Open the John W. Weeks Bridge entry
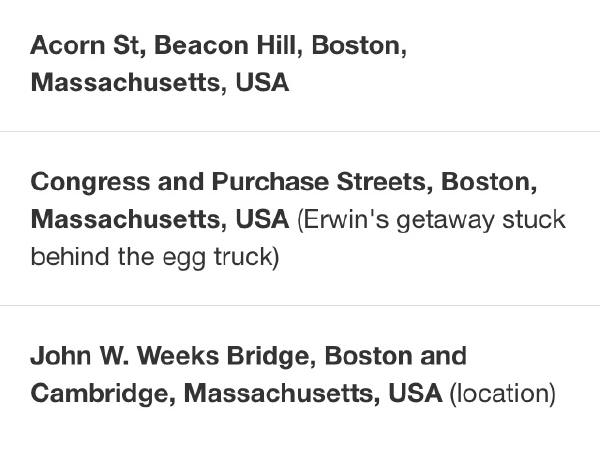This screenshot has height=466, width=600. tap(300, 386)
